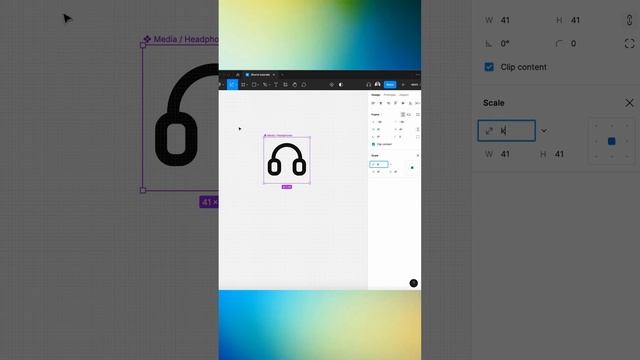
Task: Select portrait orientation in the Frame row
Action: click(x=403, y=114)
